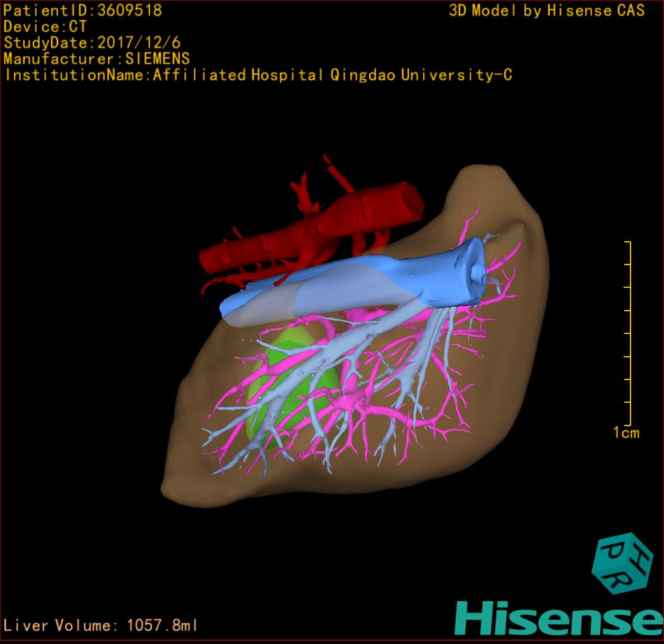
Task: Click the 1cm scale label
Action: pos(626,432)
